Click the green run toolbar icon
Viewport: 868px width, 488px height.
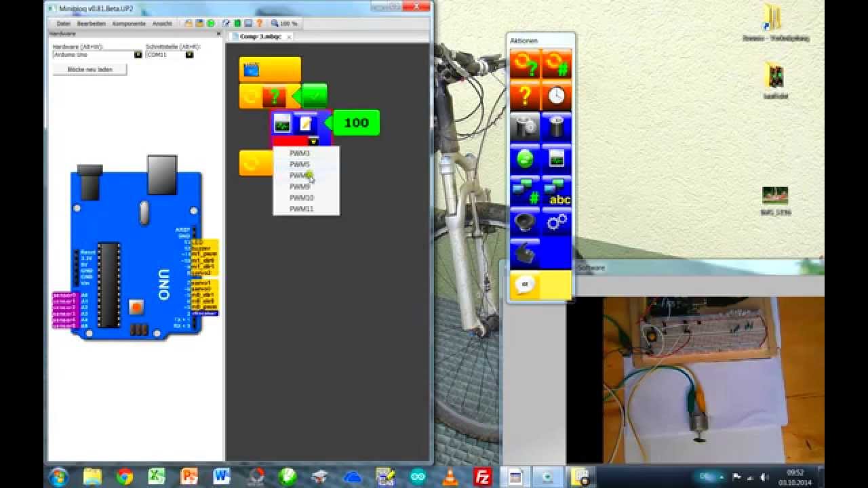point(210,23)
